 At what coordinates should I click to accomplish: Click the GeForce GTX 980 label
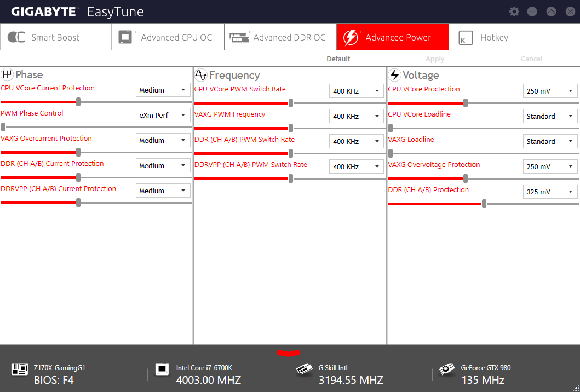coord(486,368)
